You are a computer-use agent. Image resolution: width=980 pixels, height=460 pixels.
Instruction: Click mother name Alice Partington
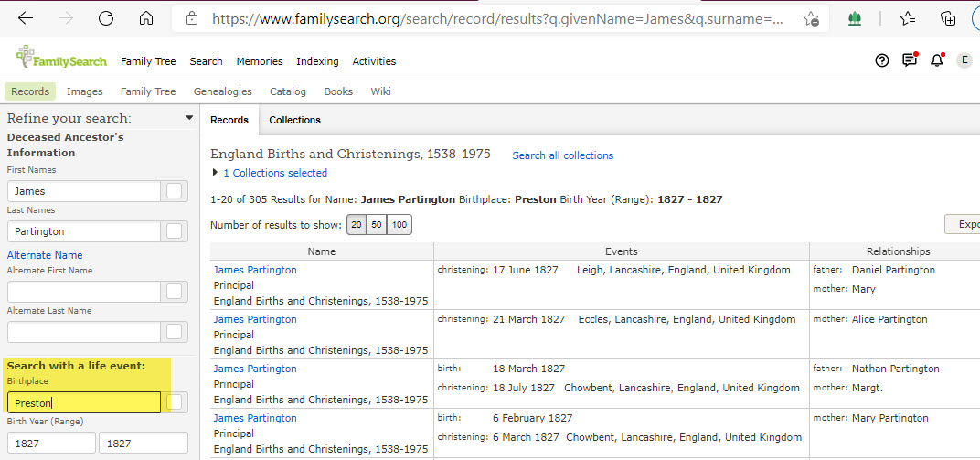pos(889,319)
